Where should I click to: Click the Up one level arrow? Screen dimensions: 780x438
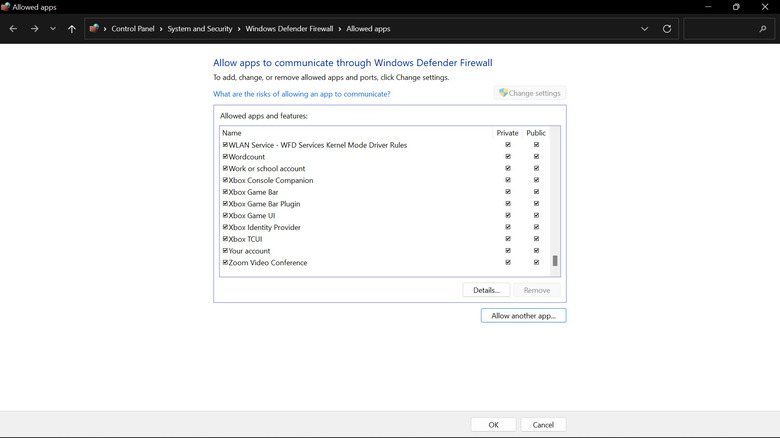coord(72,29)
